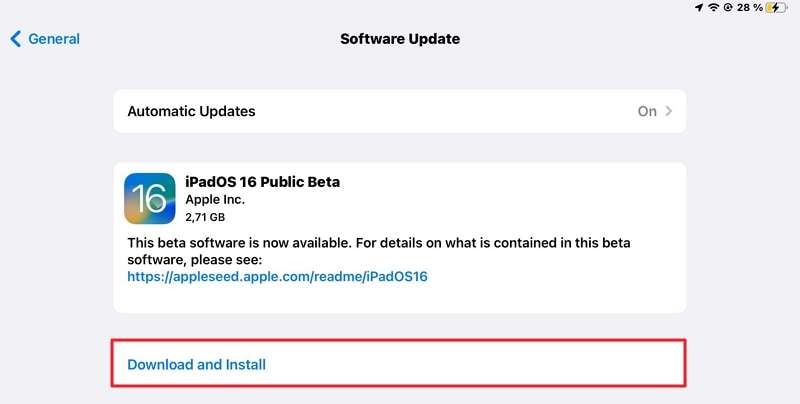Screen dimensions: 800x404
Task: Tap the location services arrow icon
Action: point(699,7)
